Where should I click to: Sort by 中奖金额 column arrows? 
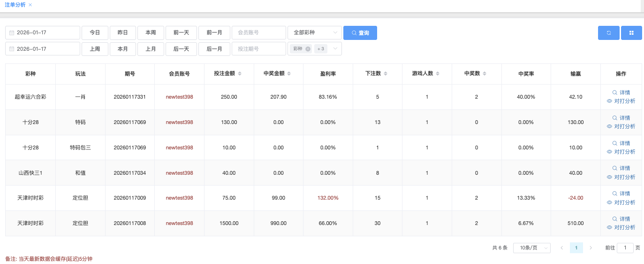pyautogui.click(x=289, y=74)
